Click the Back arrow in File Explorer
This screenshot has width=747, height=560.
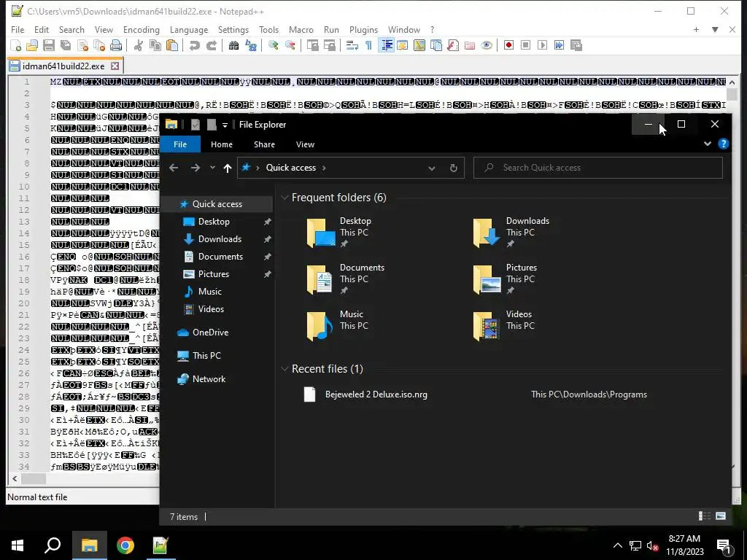coord(174,168)
